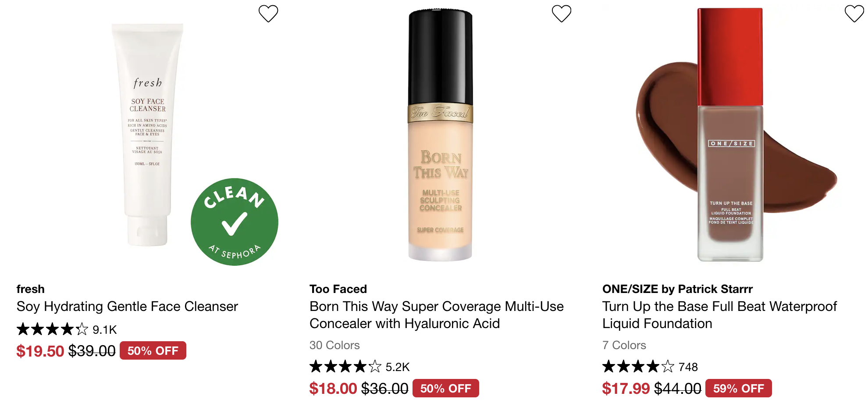This screenshot has height=407, width=868.
Task: Favorite the fresh Soy Face Cleanser with heart
Action: [268, 14]
